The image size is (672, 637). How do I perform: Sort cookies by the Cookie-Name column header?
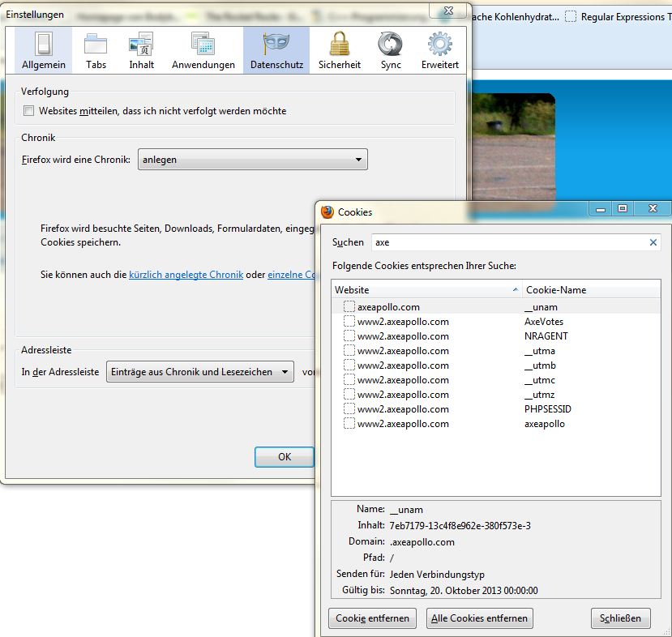coord(591,289)
